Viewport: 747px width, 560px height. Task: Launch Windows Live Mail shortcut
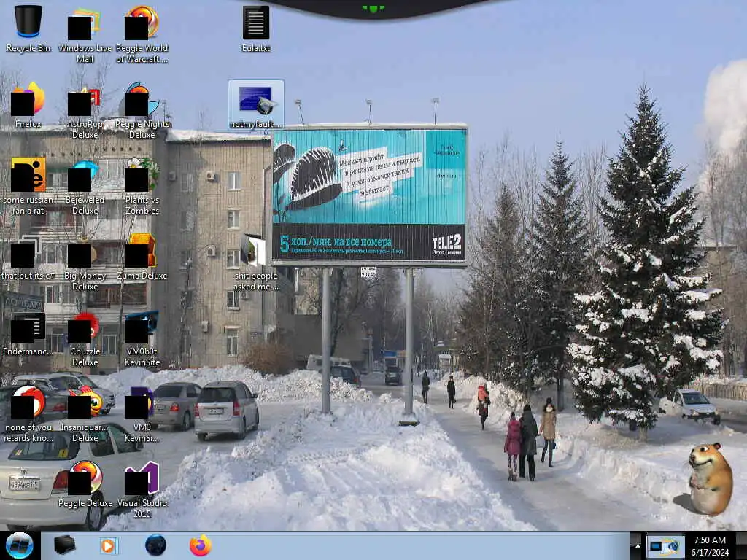85,34
